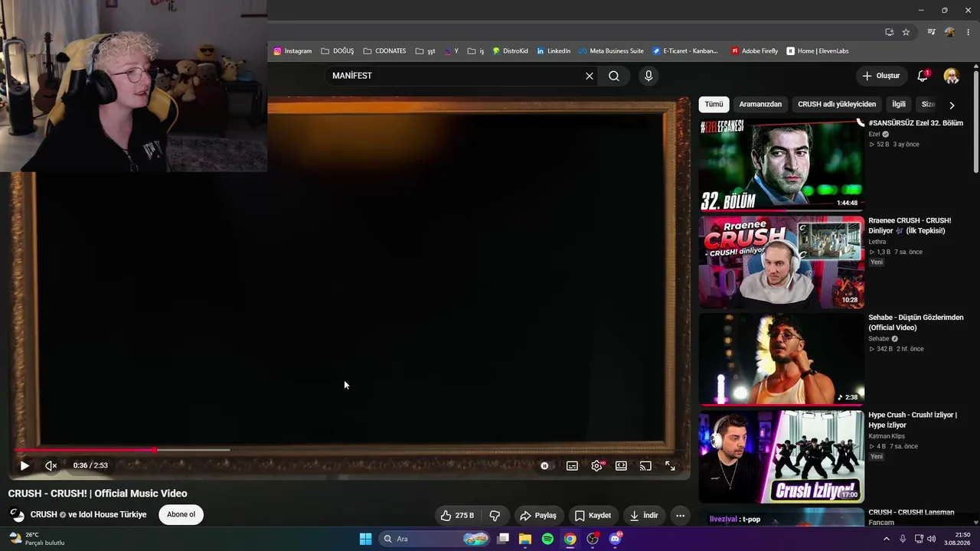
Task: Download the video using İndir
Action: [644, 516]
